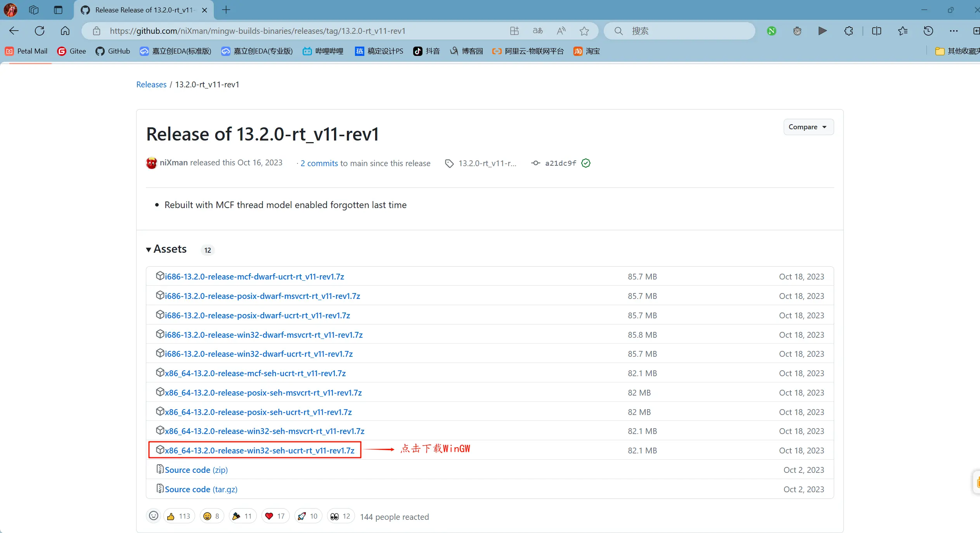Viewport: 980px width, 533px height.
Task: Open the browser profile avatar
Action: click(10, 10)
